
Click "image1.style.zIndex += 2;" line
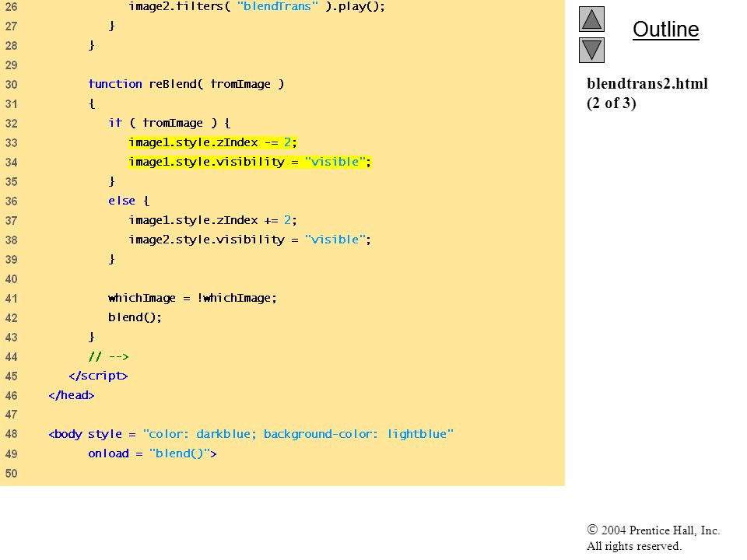[212, 220]
